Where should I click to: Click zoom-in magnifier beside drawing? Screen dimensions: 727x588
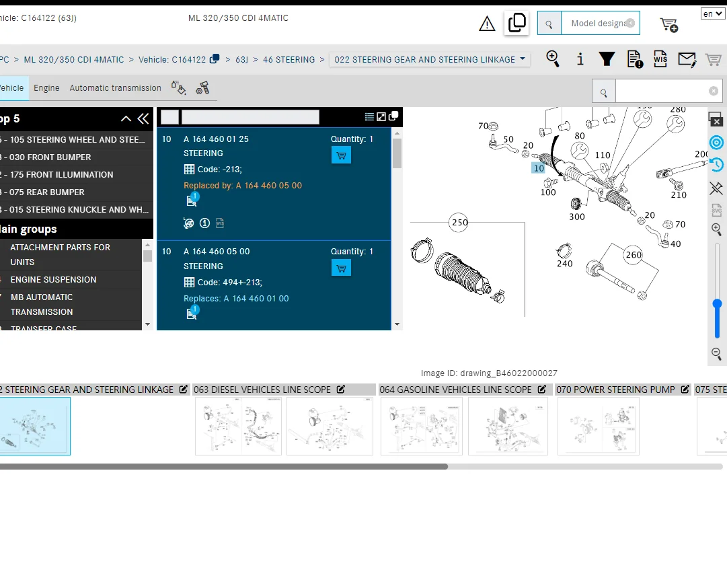coord(716,229)
